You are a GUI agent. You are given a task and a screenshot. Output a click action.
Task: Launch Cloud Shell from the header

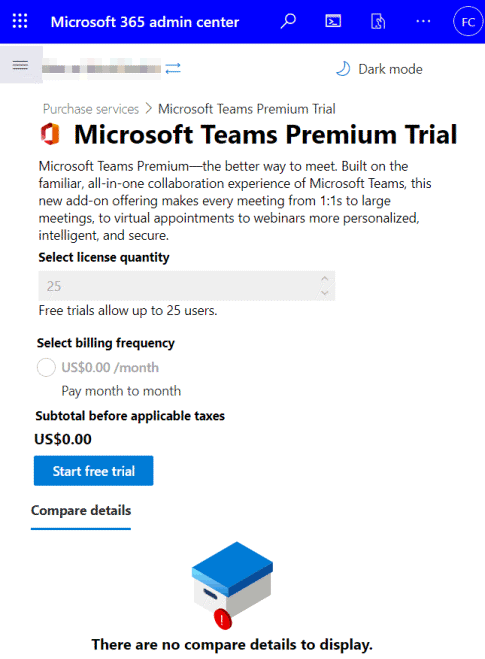pos(333,21)
